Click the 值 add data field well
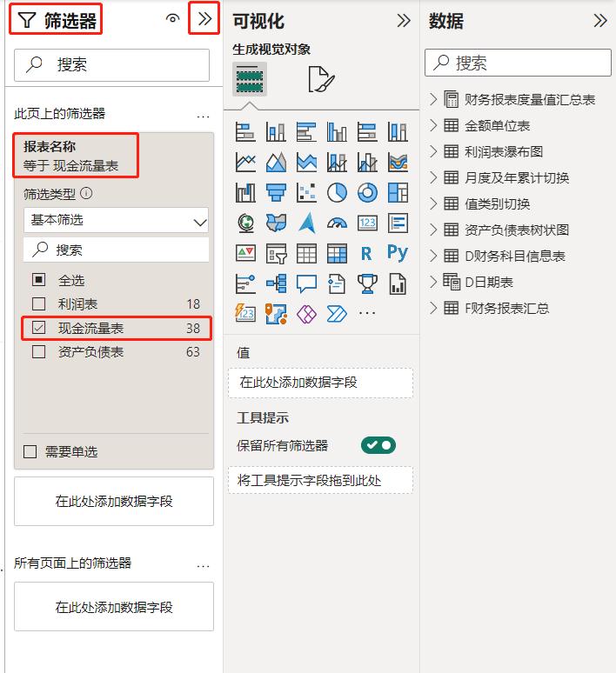 tap(320, 383)
